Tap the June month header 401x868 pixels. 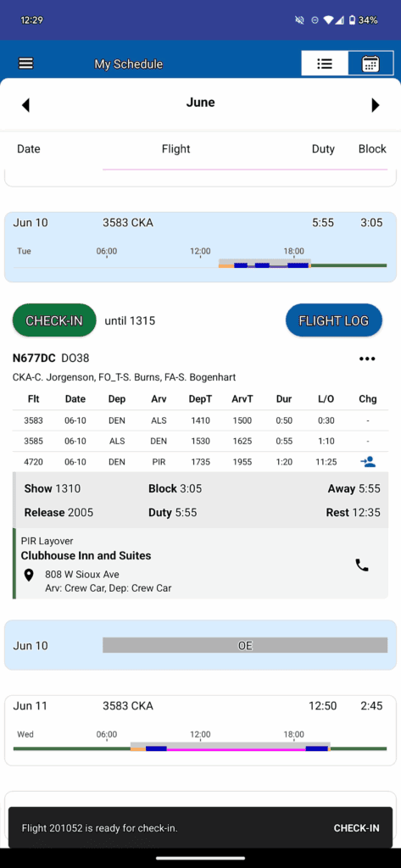pos(200,103)
